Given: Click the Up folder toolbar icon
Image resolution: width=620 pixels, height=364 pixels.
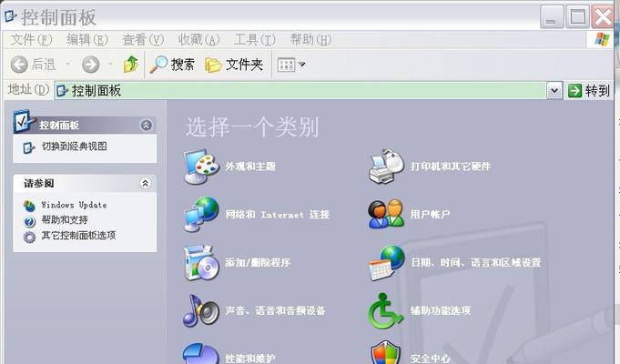Looking at the screenshot, I should 131,64.
